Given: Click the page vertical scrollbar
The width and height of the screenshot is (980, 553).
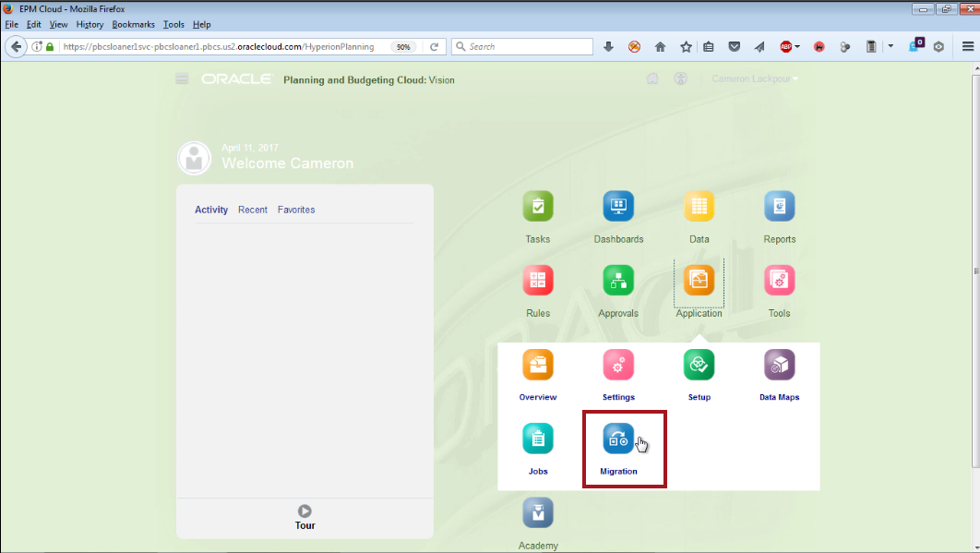Looking at the screenshot, I should pos(975,272).
